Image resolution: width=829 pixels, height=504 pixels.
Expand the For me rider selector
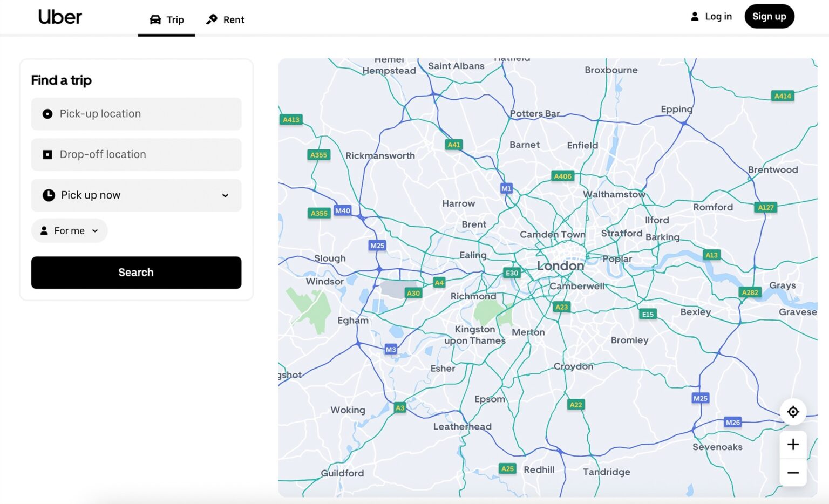tap(70, 230)
